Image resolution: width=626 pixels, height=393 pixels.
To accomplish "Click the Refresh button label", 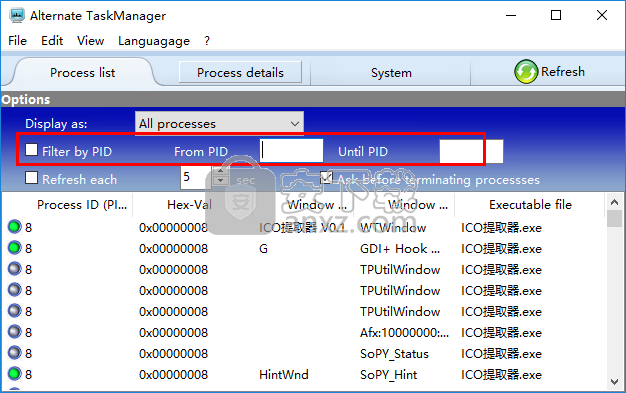I will pos(563,72).
